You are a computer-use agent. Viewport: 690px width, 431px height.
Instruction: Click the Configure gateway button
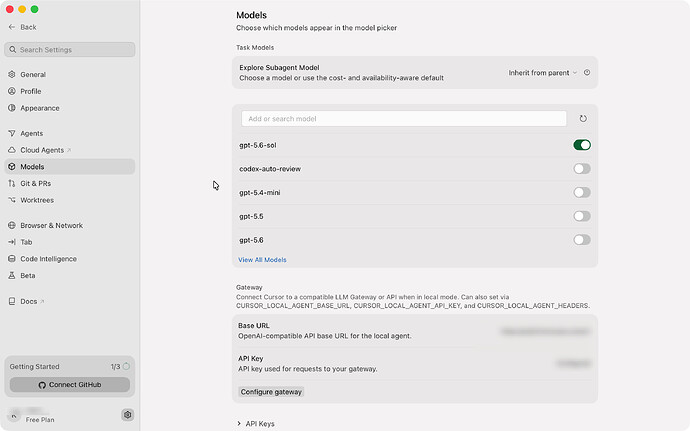click(271, 392)
